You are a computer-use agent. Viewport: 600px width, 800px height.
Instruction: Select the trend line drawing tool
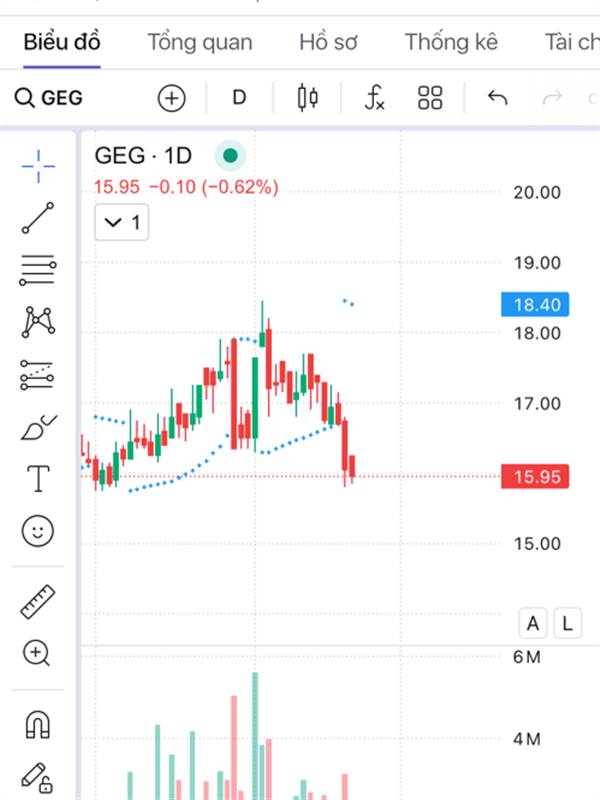click(38, 218)
